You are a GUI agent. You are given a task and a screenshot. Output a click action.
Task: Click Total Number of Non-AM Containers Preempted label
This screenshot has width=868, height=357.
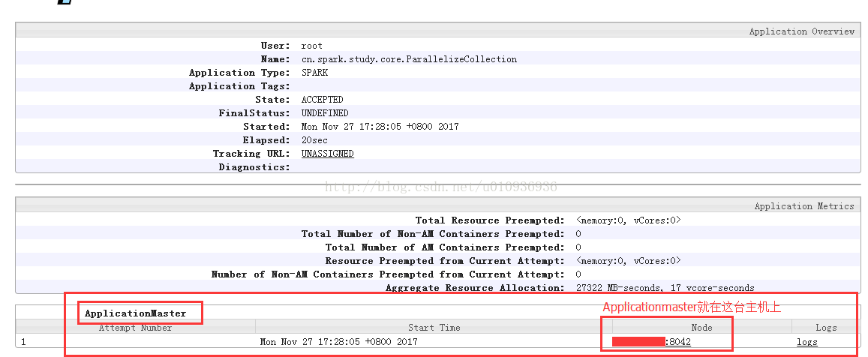tap(434, 234)
